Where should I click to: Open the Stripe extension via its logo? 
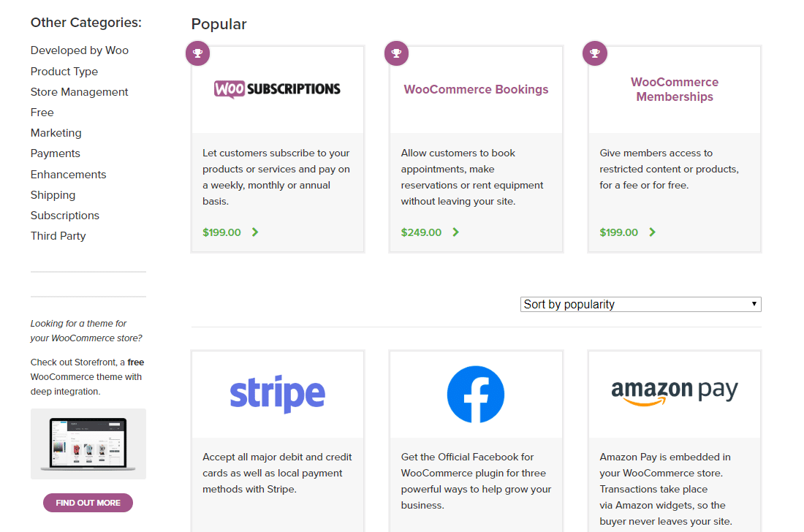coord(277,394)
